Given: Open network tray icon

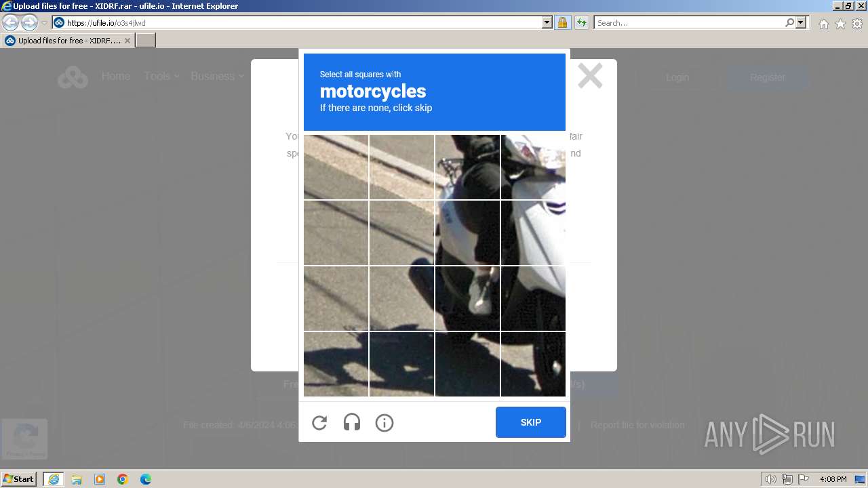Looking at the screenshot, I should [787, 479].
